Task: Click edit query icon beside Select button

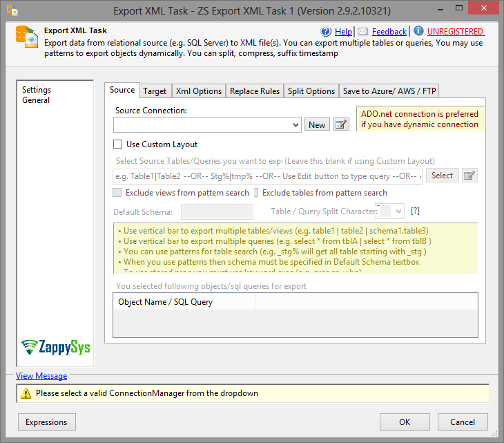Action: (x=469, y=176)
